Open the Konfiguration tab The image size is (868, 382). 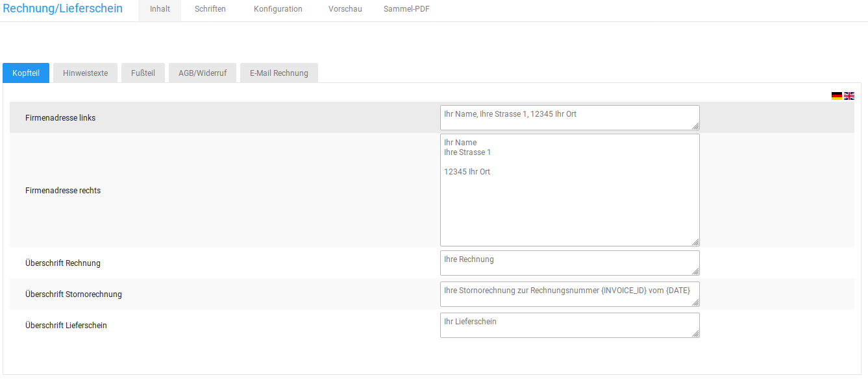[x=278, y=9]
